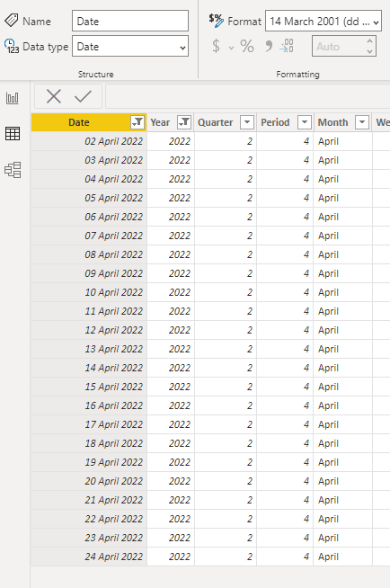Click inside the formula bar

(248, 96)
